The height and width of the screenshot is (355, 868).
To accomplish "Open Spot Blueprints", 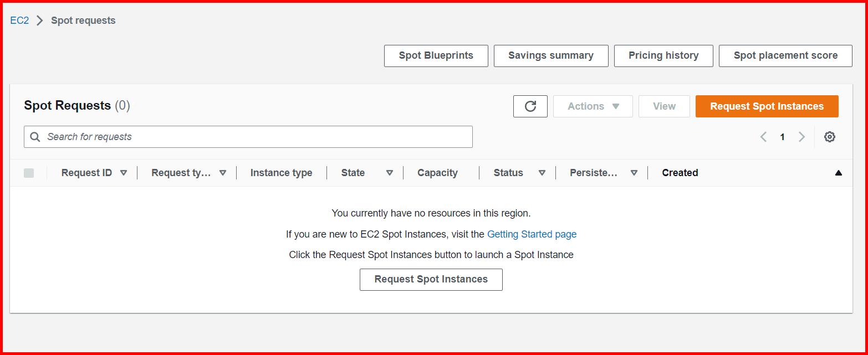I will click(x=436, y=55).
